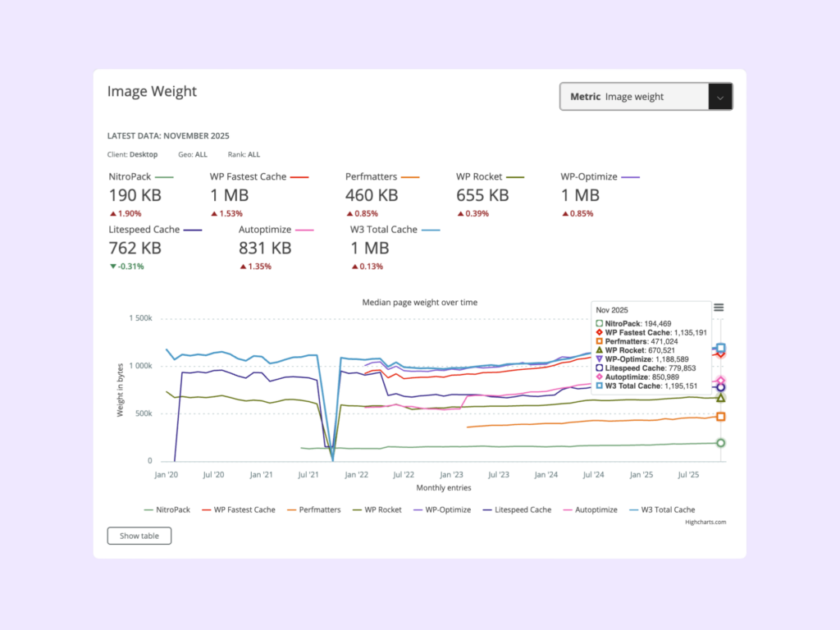Click the W3 Total Cache blue square marker
Viewport: 840px width, 630px height.
(x=720, y=348)
